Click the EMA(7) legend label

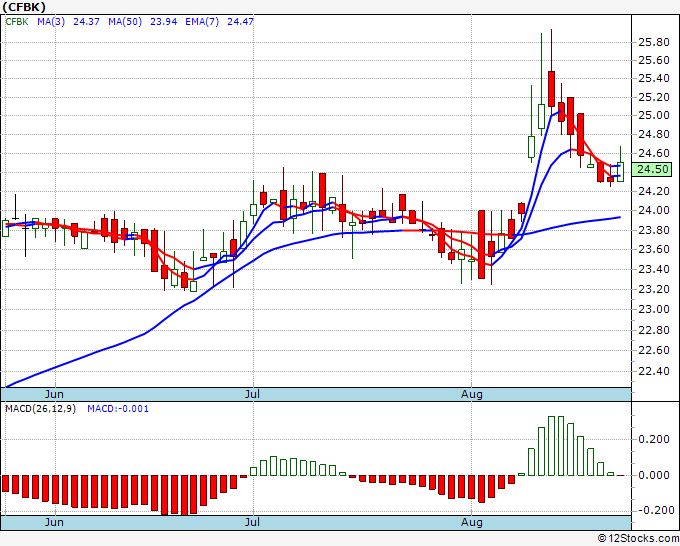(x=202, y=22)
